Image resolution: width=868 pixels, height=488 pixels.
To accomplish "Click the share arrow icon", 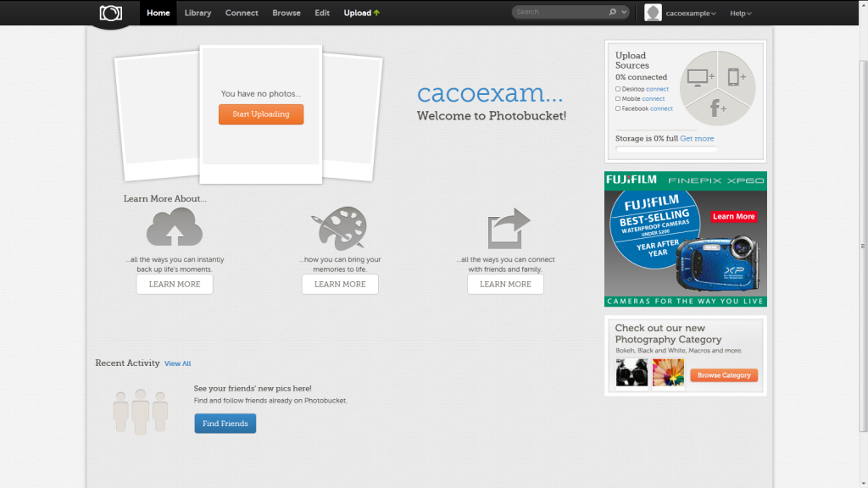I will pyautogui.click(x=509, y=229).
